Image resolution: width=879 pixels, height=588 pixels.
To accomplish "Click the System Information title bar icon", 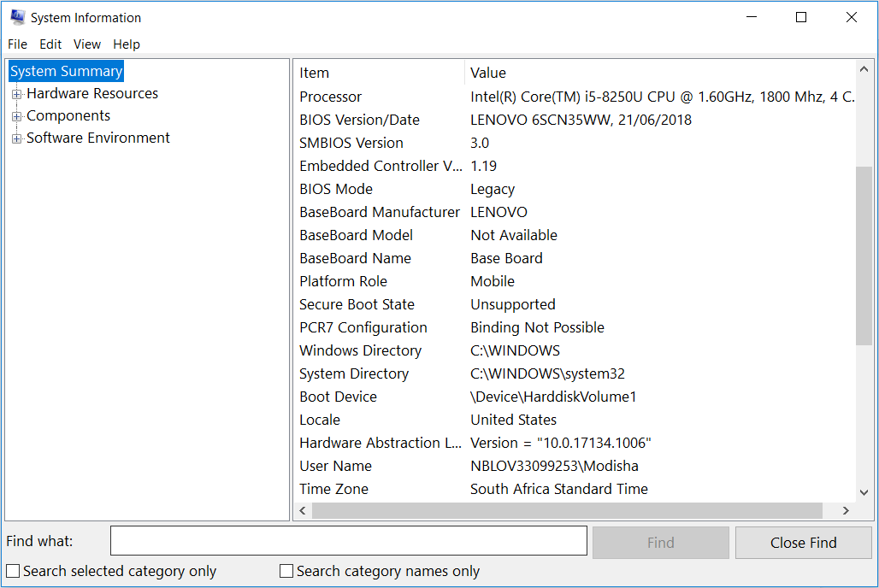I will point(17,17).
